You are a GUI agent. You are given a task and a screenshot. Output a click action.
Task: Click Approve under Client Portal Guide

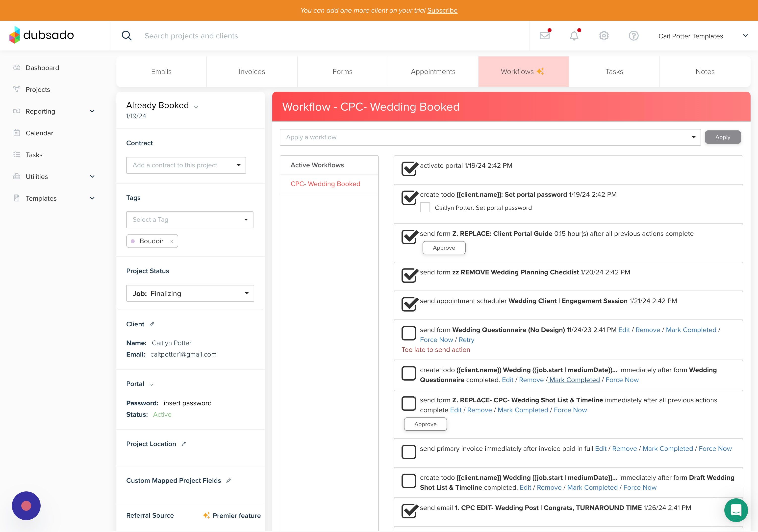point(444,248)
